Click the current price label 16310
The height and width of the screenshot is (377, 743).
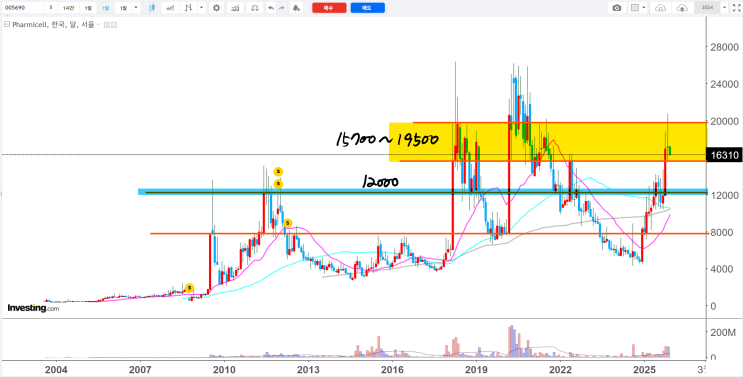pos(724,154)
